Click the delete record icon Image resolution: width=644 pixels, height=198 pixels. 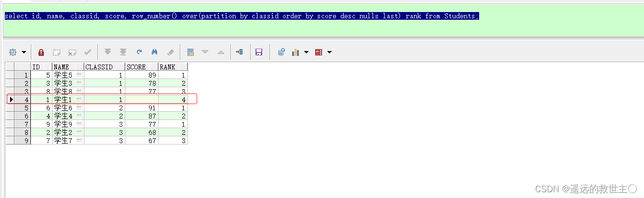click(x=72, y=52)
